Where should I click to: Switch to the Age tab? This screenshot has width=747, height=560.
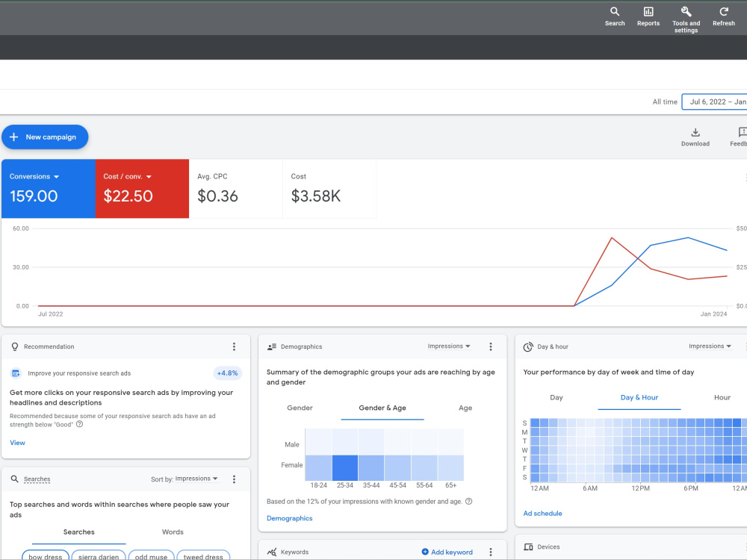point(465,408)
